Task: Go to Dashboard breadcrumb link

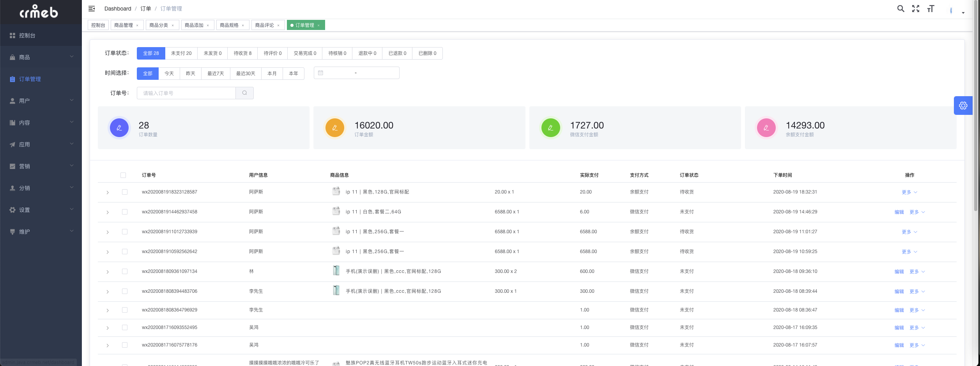Action: (118, 9)
